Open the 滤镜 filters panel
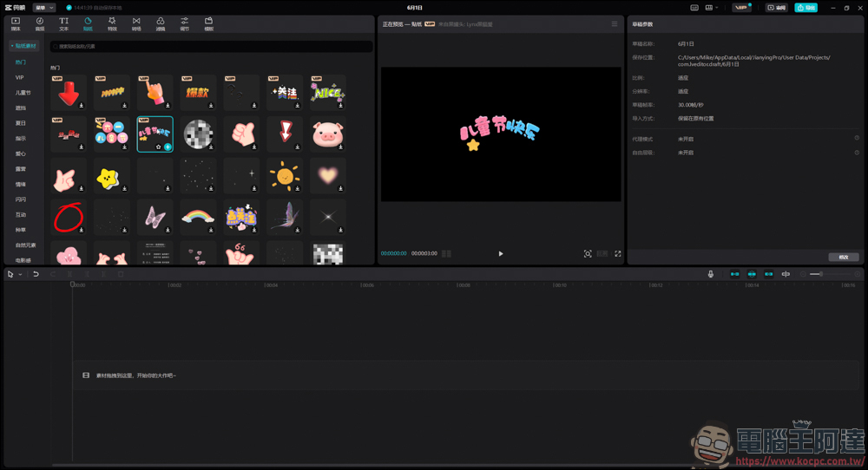 click(161, 23)
